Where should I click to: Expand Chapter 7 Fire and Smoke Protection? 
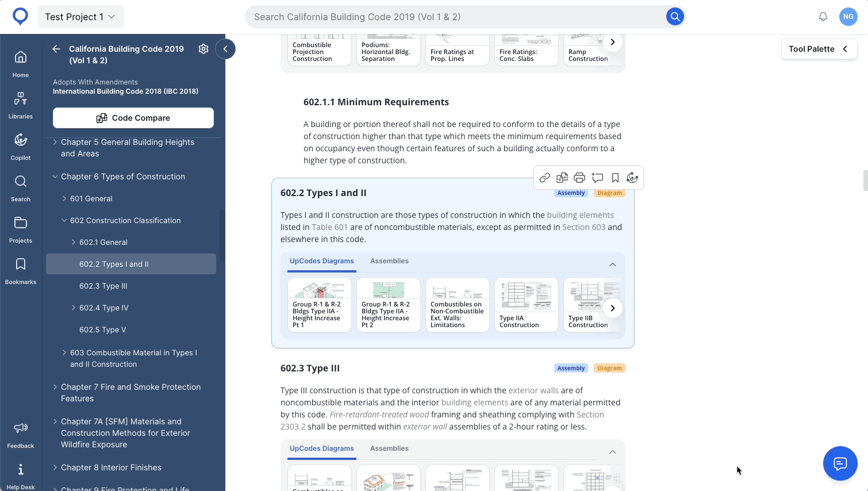[55, 387]
